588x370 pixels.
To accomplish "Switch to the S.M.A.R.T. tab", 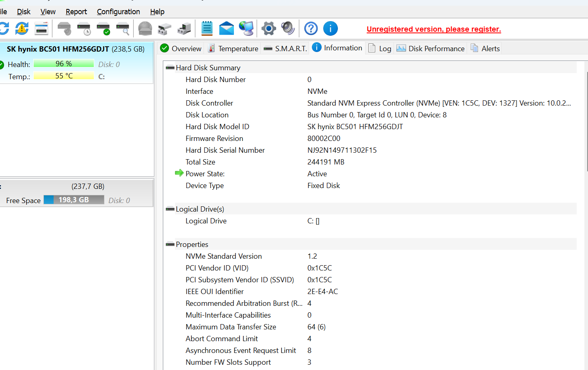I will point(285,49).
